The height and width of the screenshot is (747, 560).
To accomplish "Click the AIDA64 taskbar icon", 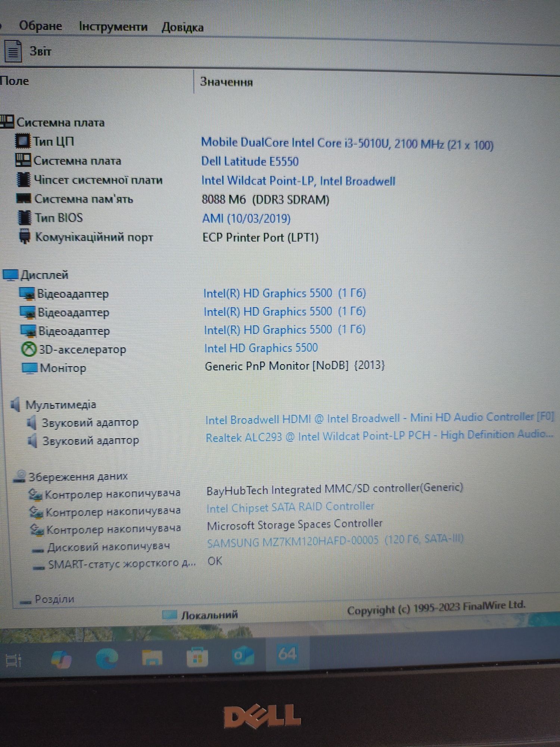I will (287, 654).
